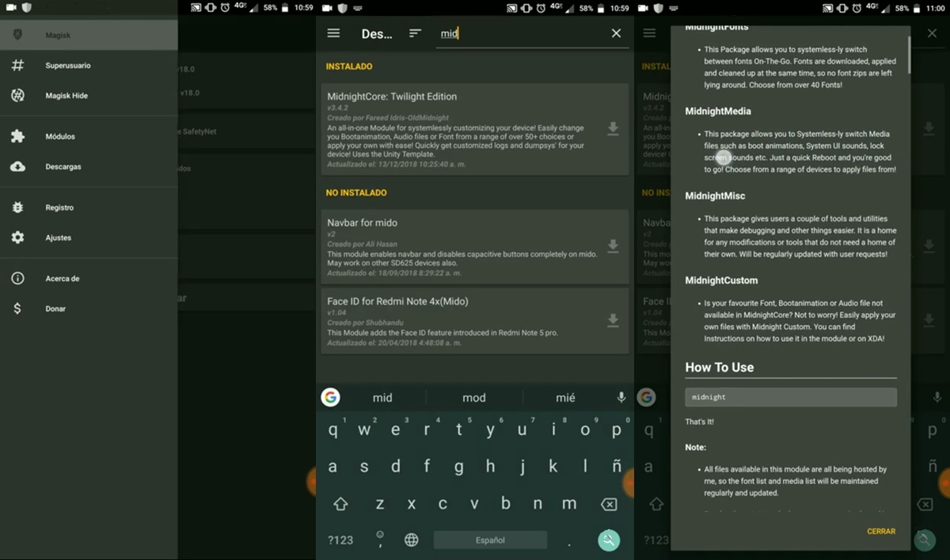Click the Magisk Hide icon
The image size is (950, 560).
[17, 96]
